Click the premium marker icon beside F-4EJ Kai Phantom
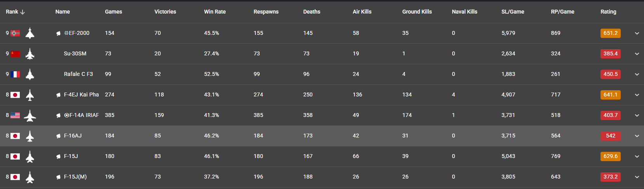The height and width of the screenshot is (189, 644). point(58,95)
